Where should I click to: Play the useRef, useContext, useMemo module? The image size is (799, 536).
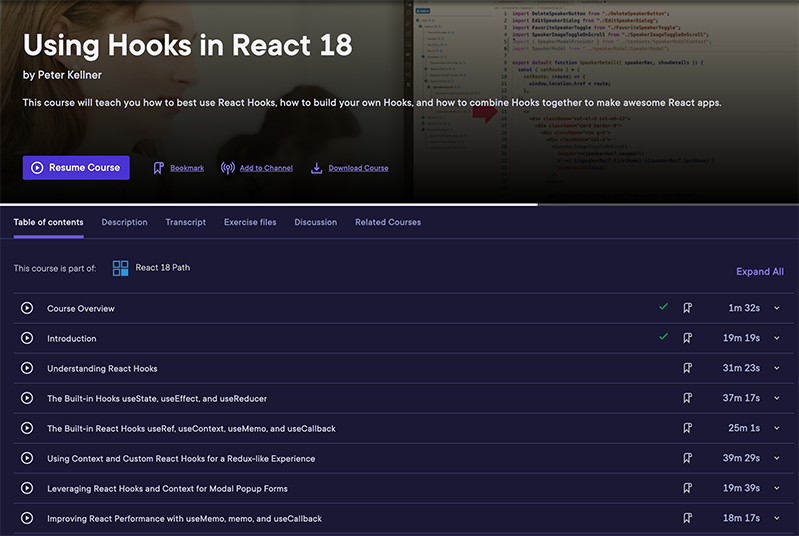(x=27, y=428)
